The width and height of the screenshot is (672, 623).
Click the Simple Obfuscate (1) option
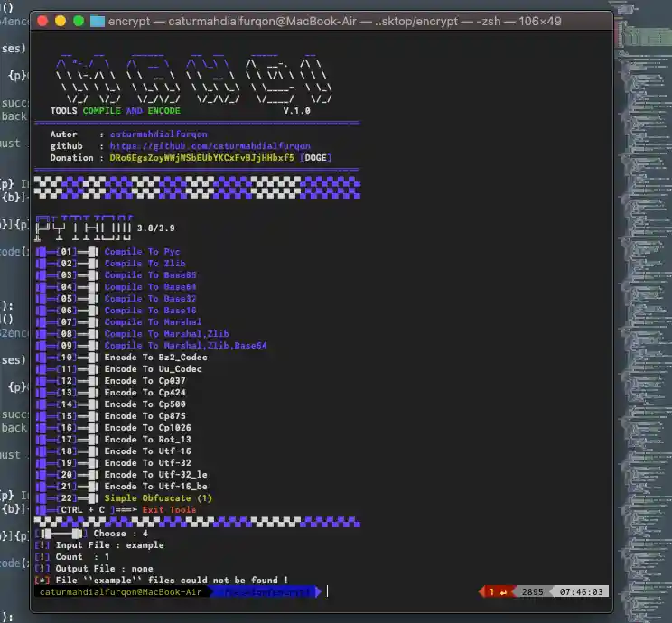(158, 498)
